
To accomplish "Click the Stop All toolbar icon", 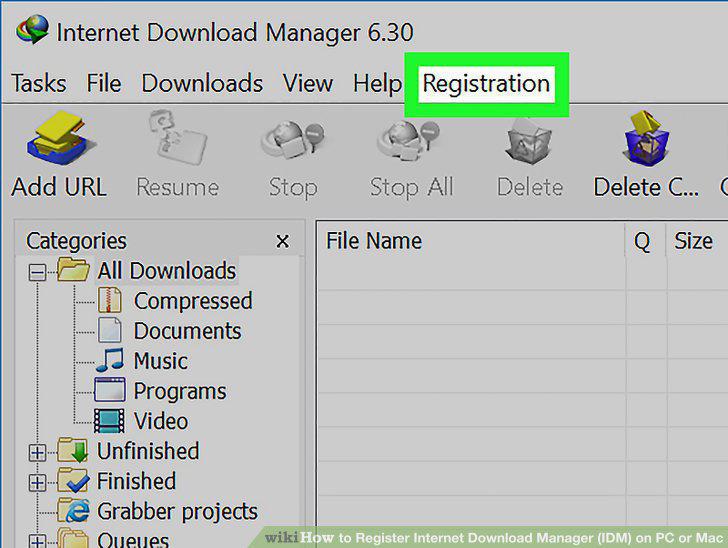I will coord(409,139).
